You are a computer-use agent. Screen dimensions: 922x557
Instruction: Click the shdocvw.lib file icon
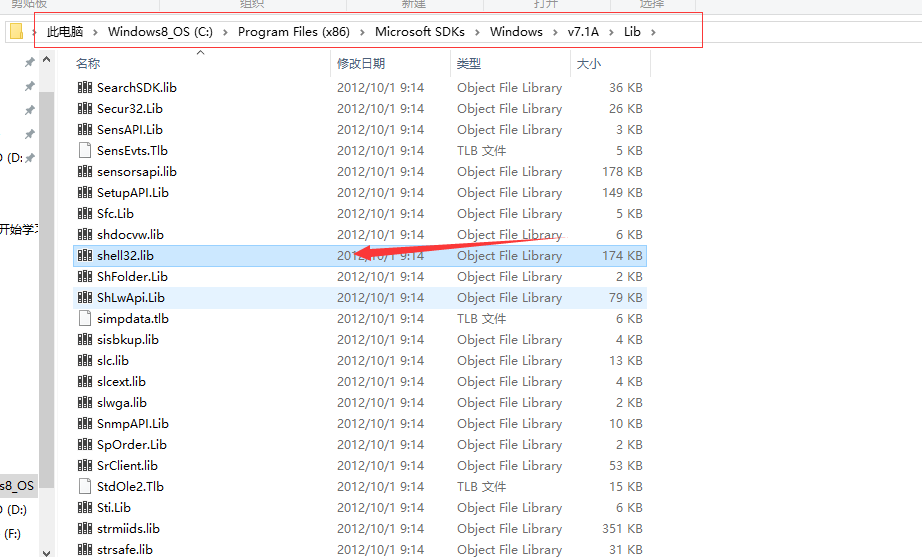point(85,235)
